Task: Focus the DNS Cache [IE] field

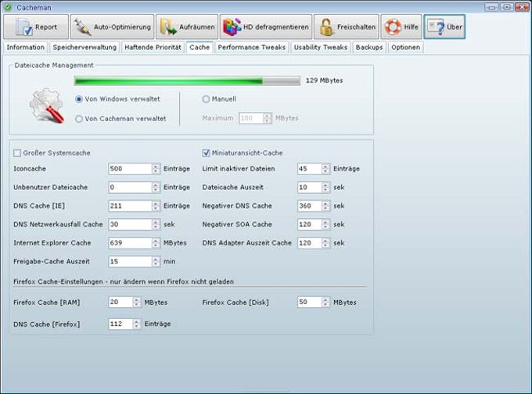Action: click(x=131, y=206)
